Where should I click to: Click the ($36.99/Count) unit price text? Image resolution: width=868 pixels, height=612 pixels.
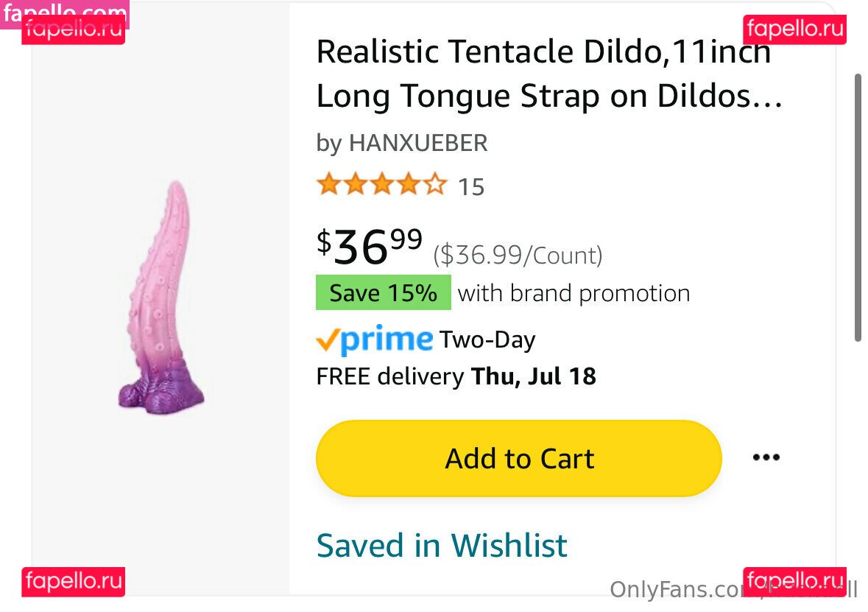(x=518, y=256)
